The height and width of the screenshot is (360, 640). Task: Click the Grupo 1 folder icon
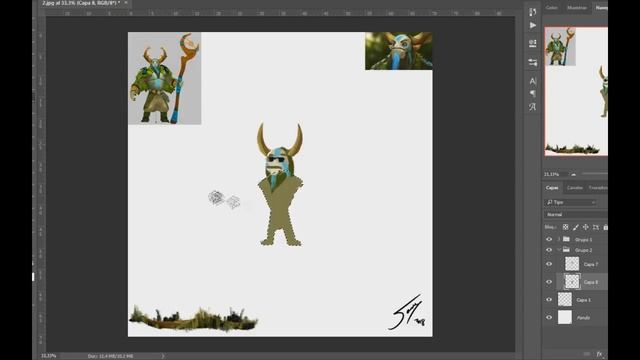pyautogui.click(x=566, y=239)
